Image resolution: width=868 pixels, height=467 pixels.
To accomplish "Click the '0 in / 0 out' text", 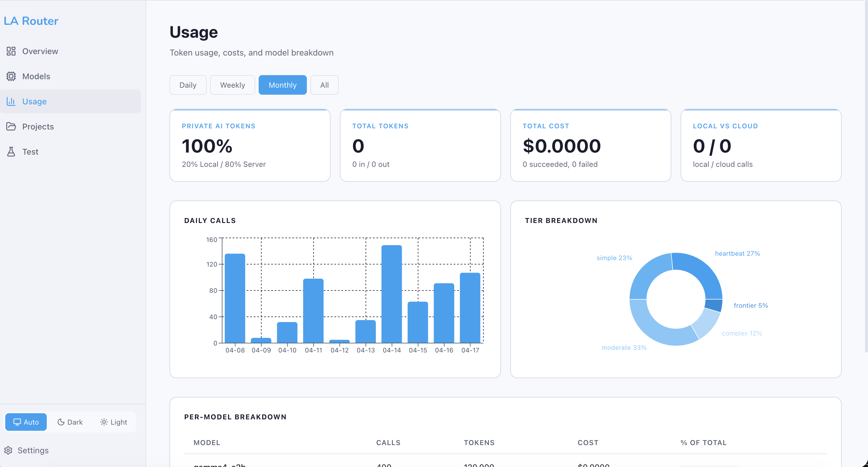I will coord(371,165).
